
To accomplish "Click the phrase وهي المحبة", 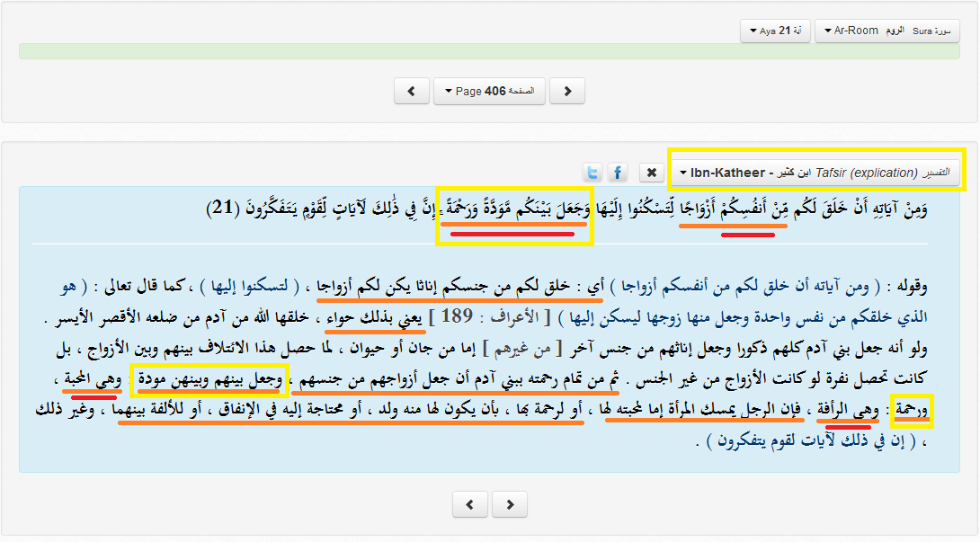I will tap(93, 379).
